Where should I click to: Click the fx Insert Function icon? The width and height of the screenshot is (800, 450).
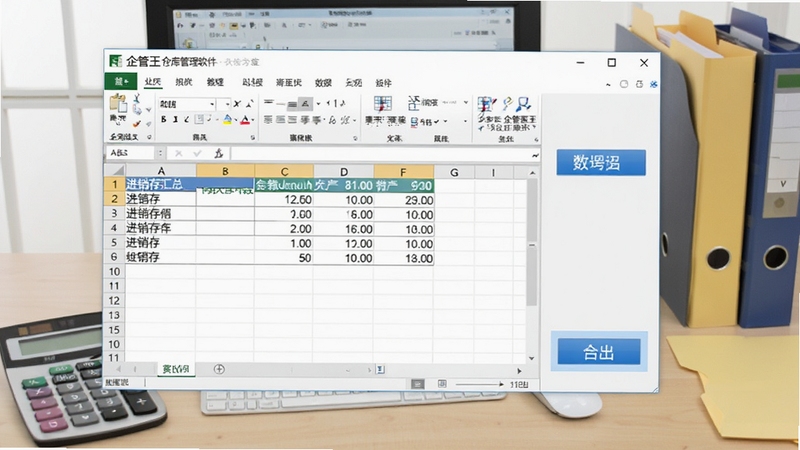218,153
